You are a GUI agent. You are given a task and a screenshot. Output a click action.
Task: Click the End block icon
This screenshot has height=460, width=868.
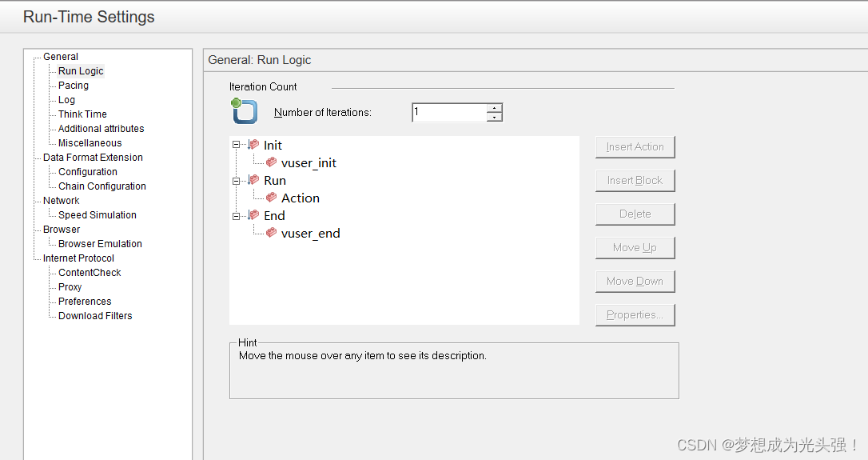(x=253, y=215)
